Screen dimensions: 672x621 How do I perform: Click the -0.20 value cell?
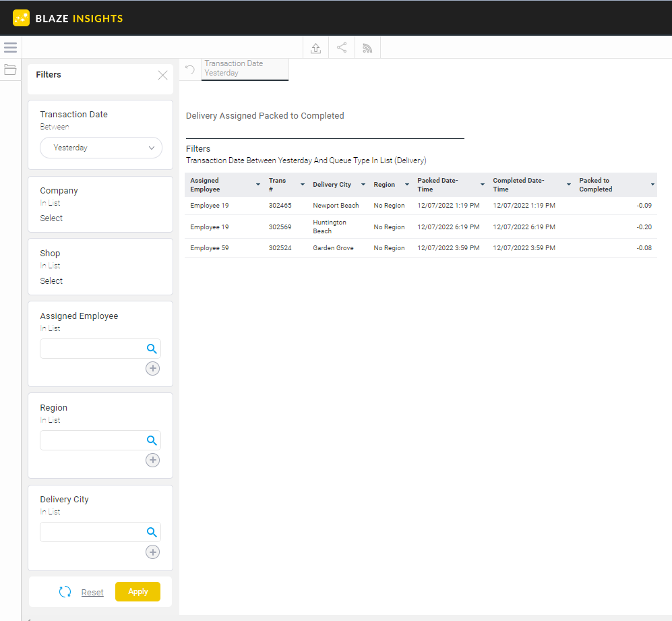tap(644, 227)
